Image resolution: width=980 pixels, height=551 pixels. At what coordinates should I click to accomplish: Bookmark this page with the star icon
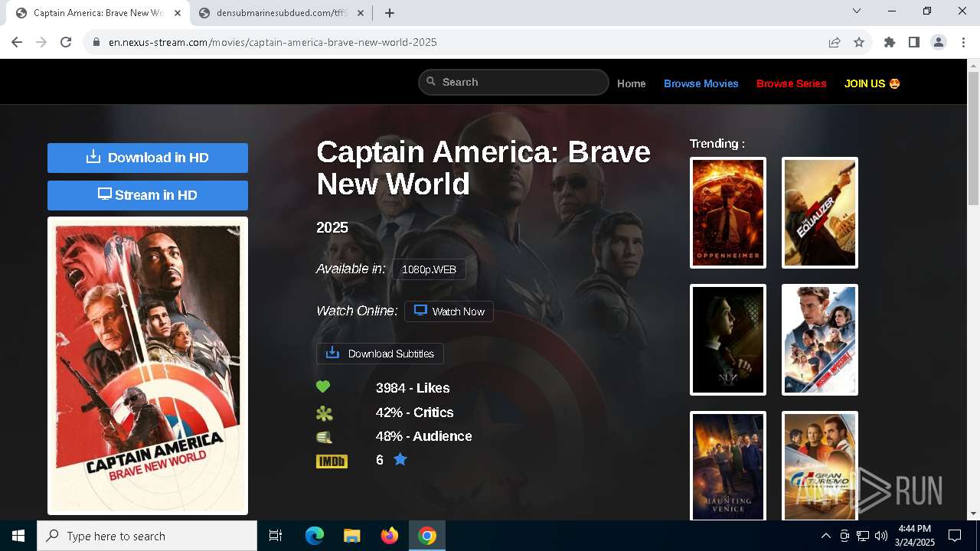[859, 42]
